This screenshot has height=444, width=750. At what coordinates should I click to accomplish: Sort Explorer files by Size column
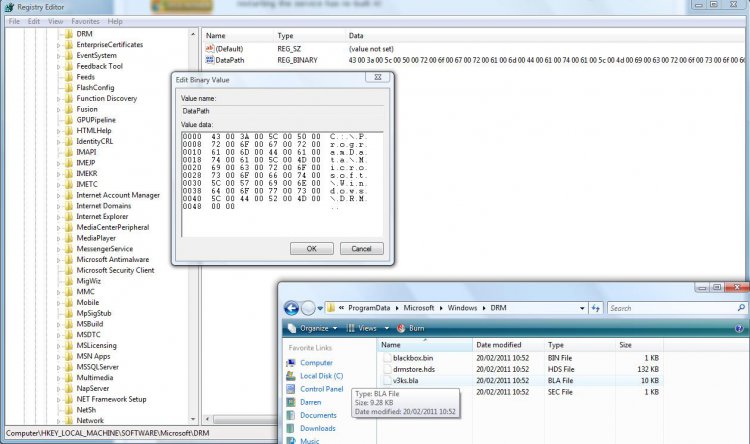point(639,344)
